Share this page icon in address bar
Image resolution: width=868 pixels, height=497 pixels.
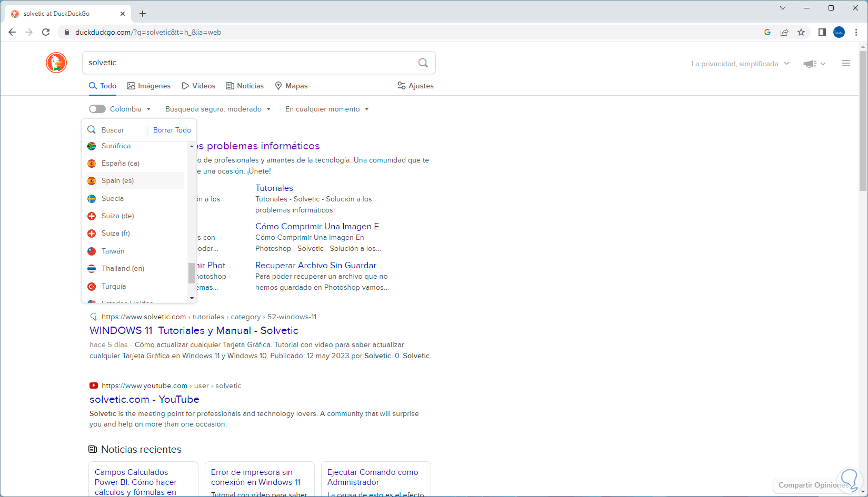click(x=784, y=32)
